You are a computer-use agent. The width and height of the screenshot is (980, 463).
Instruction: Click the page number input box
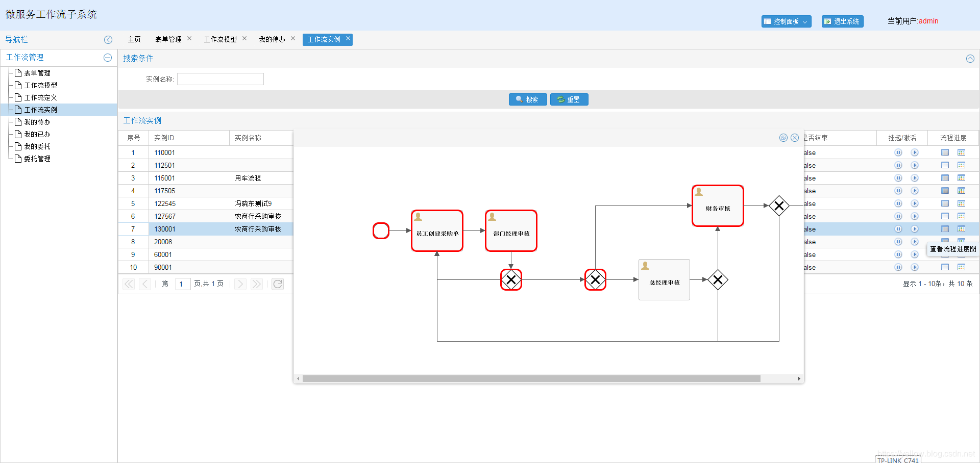point(183,284)
